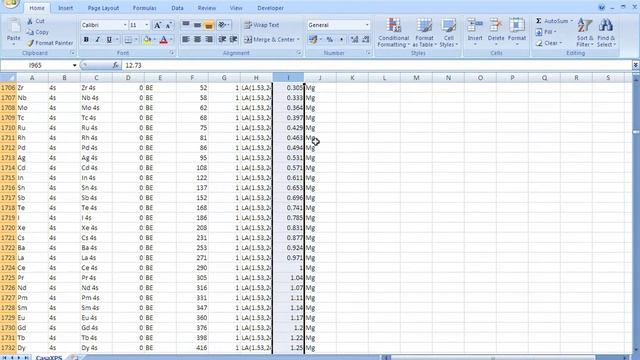Click Merge & Center
Screen dimensions: 640x360
(x=269, y=40)
